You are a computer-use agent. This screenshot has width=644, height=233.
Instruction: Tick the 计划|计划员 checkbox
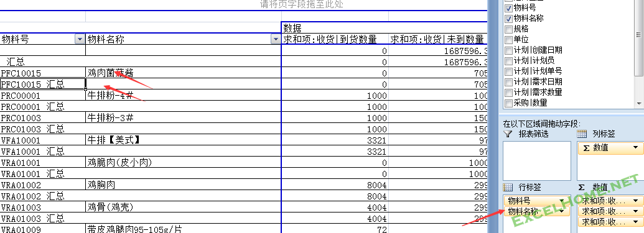(x=508, y=61)
